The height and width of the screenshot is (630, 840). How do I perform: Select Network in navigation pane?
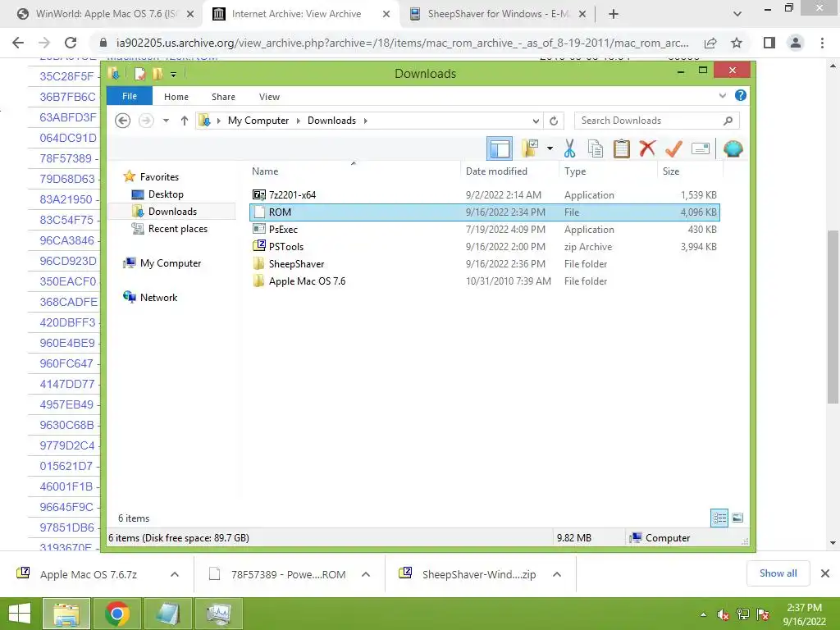(158, 297)
